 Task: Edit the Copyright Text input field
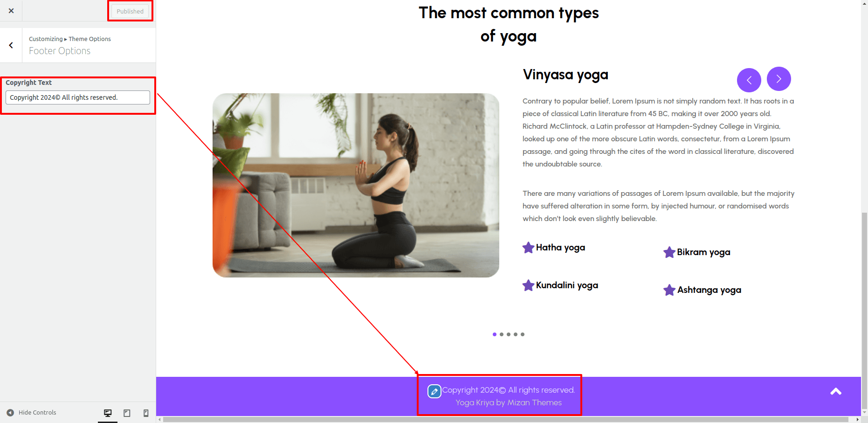[78, 97]
